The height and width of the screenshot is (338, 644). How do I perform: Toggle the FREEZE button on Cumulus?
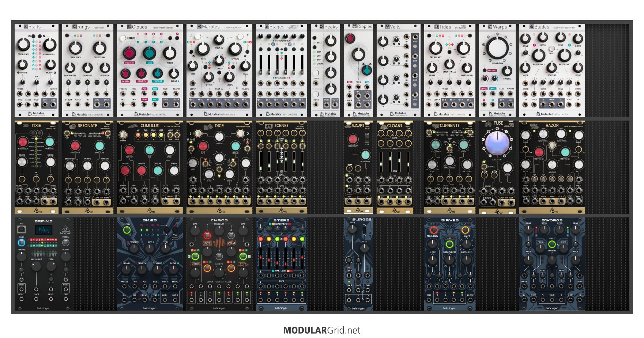click(x=123, y=135)
